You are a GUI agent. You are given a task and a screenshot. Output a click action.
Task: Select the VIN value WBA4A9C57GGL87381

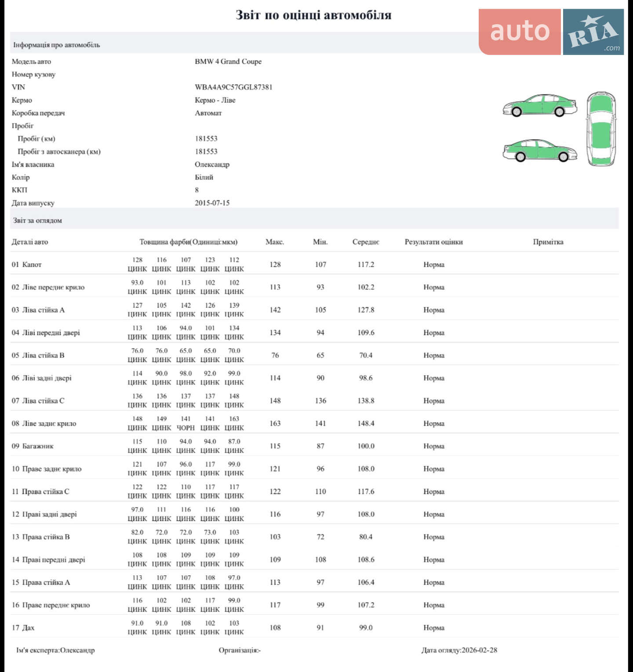click(x=233, y=87)
